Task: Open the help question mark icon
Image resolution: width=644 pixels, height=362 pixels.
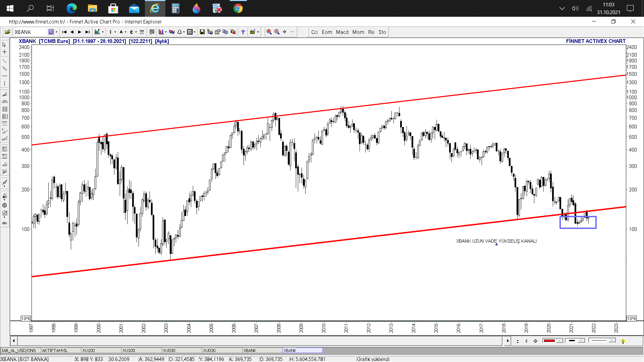Action: [243, 32]
